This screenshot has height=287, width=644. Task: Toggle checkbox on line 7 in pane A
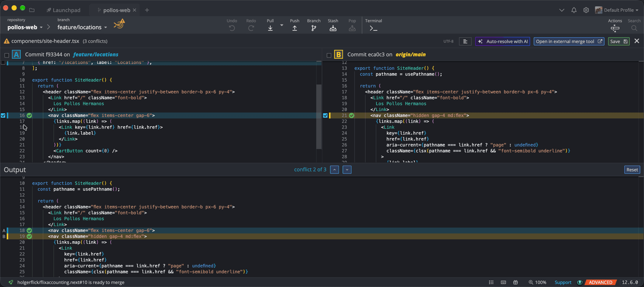tap(3, 62)
